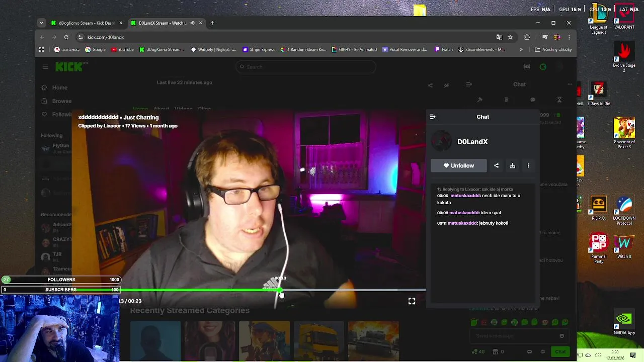Open D0LandX channel name link
The width and height of the screenshot is (644, 362).
tap(472, 142)
